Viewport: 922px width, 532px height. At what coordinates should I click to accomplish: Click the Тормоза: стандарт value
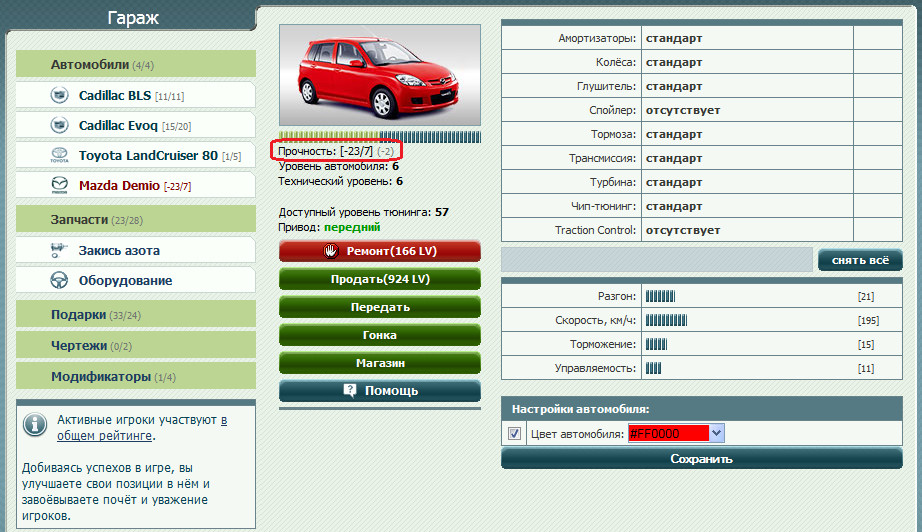tap(674, 135)
